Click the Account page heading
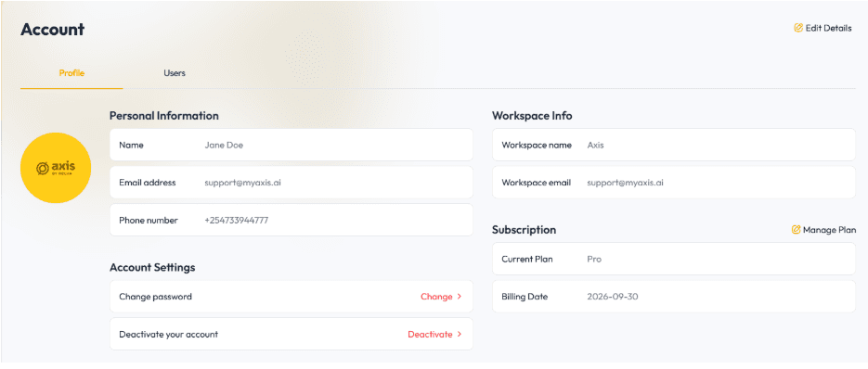868x369 pixels. (53, 30)
